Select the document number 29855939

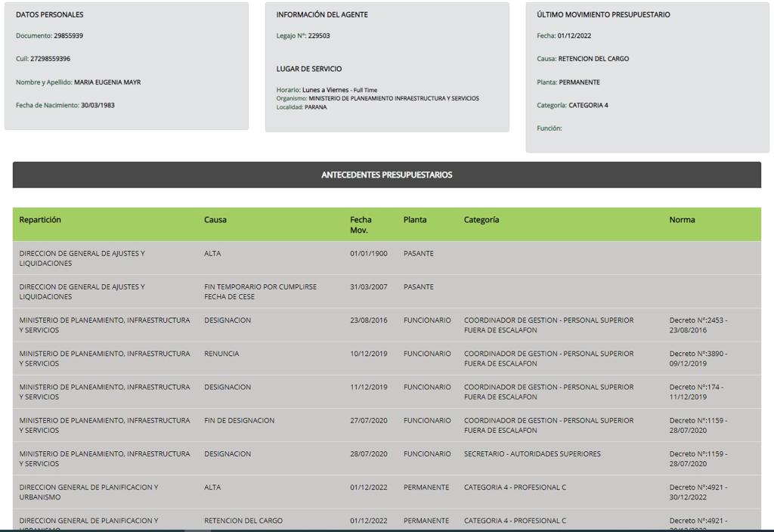coord(68,36)
